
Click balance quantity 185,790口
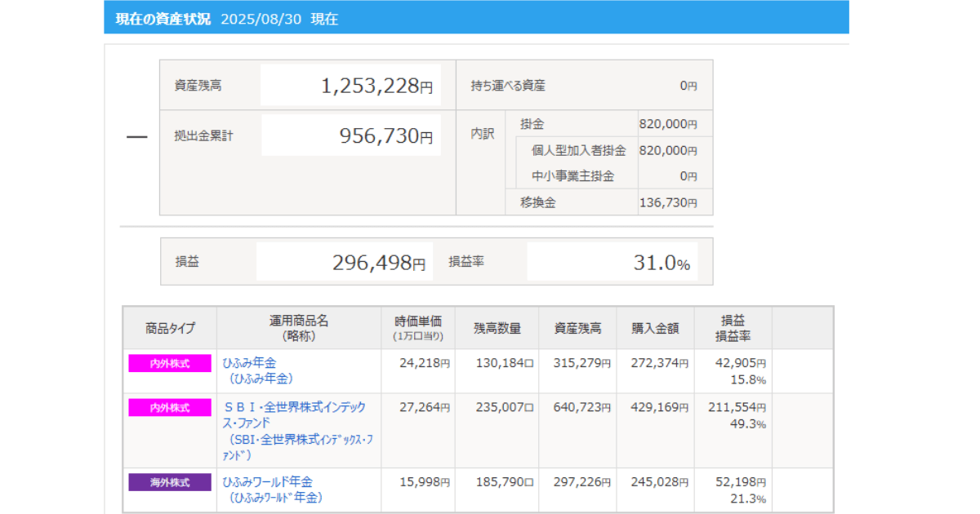505,482
